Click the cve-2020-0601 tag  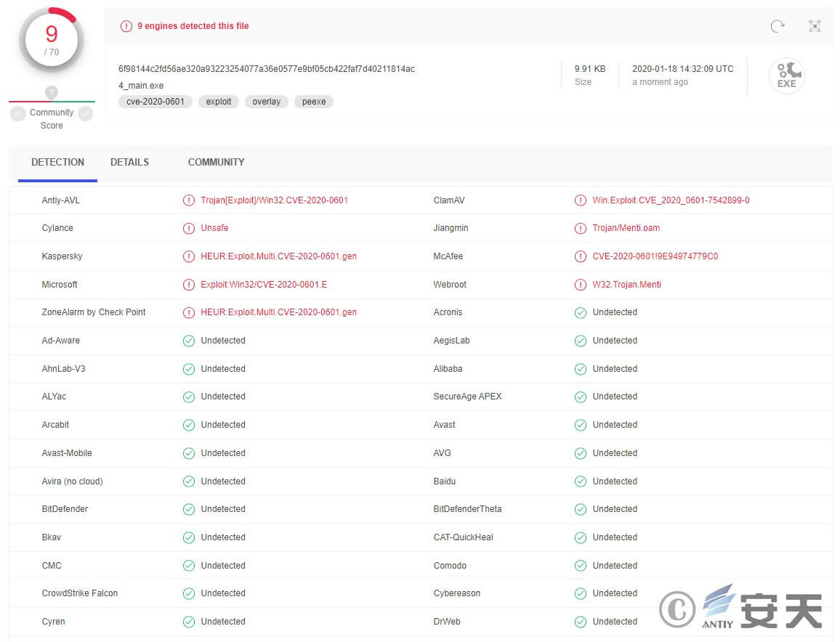(156, 102)
